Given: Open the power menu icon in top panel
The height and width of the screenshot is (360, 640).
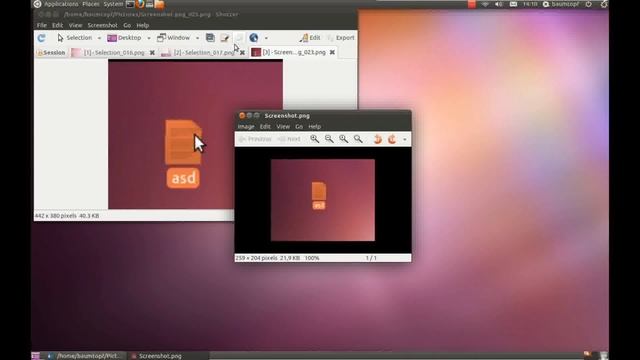Looking at the screenshot, I should (x=589, y=4).
